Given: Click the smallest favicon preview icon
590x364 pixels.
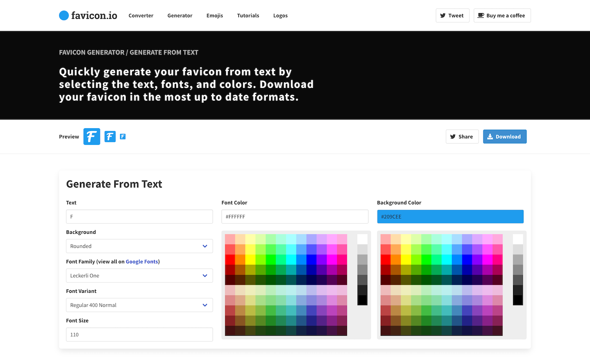Looking at the screenshot, I should click(123, 136).
